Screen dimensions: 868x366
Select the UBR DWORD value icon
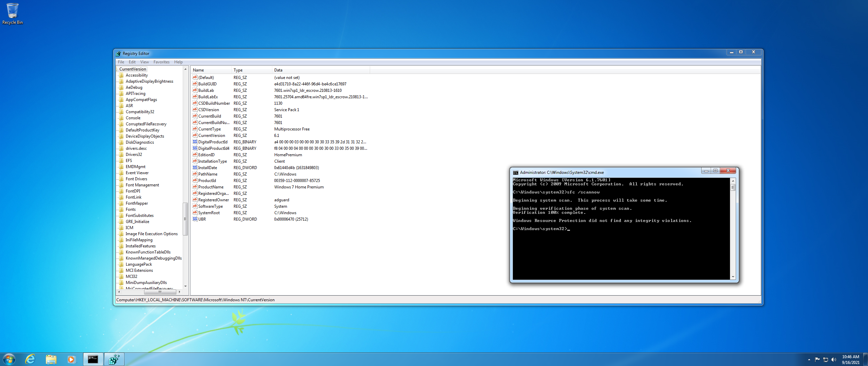point(195,219)
